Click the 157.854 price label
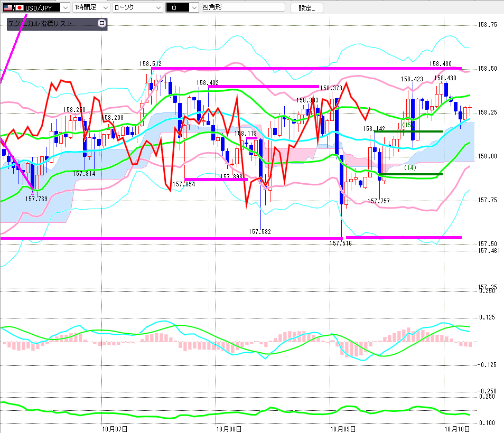504x433 pixels. pyautogui.click(x=184, y=184)
